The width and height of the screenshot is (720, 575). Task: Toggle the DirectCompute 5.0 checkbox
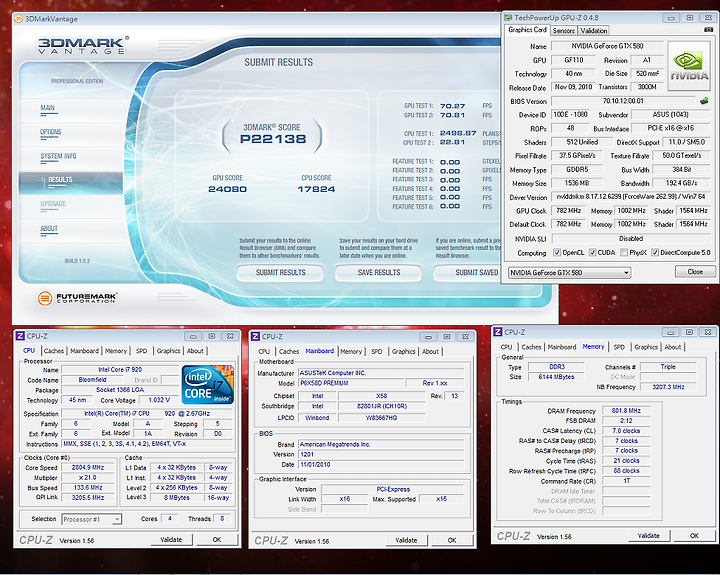click(x=655, y=253)
